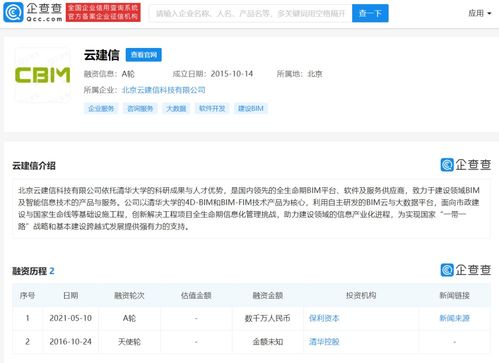Viewport: 499px width, 363px height.
Task: Click the 成立日期 2015-10-14 text
Action: 213,74
